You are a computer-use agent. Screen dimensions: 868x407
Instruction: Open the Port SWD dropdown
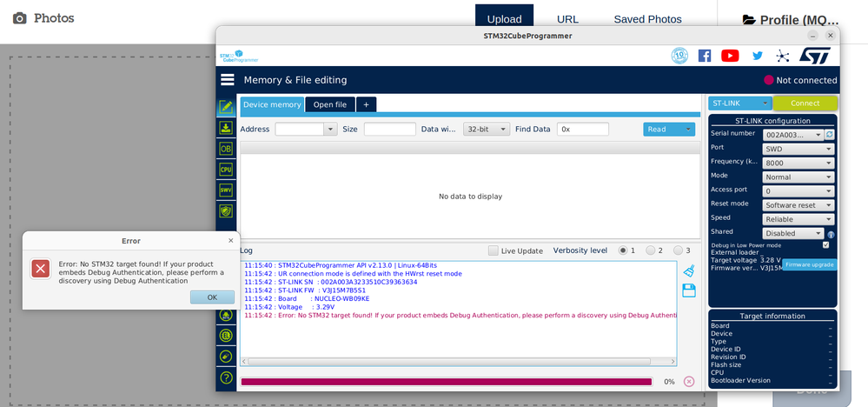[x=798, y=149]
